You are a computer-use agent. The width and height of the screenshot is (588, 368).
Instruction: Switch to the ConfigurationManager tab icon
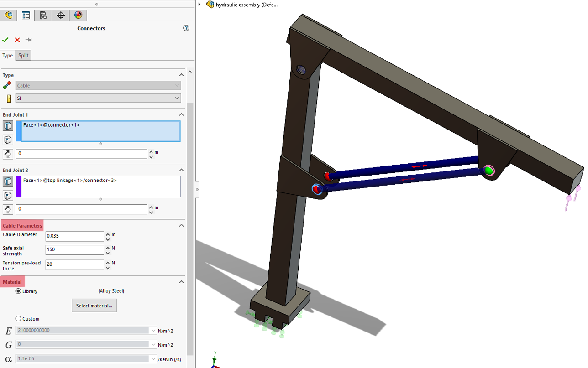click(x=43, y=15)
